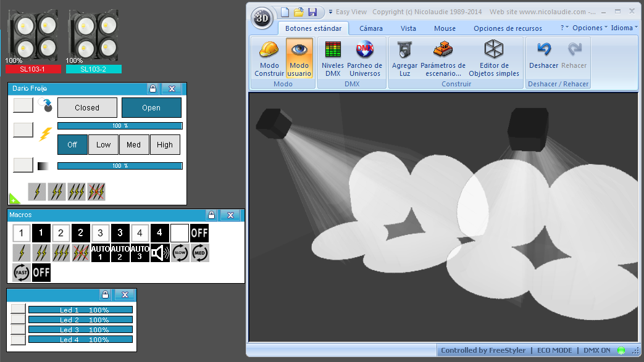Set strobe speed to High
This screenshot has height=362, width=644.
pos(165,144)
